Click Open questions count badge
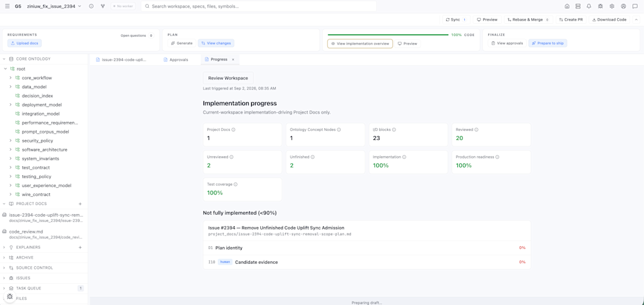 pyautogui.click(x=151, y=35)
